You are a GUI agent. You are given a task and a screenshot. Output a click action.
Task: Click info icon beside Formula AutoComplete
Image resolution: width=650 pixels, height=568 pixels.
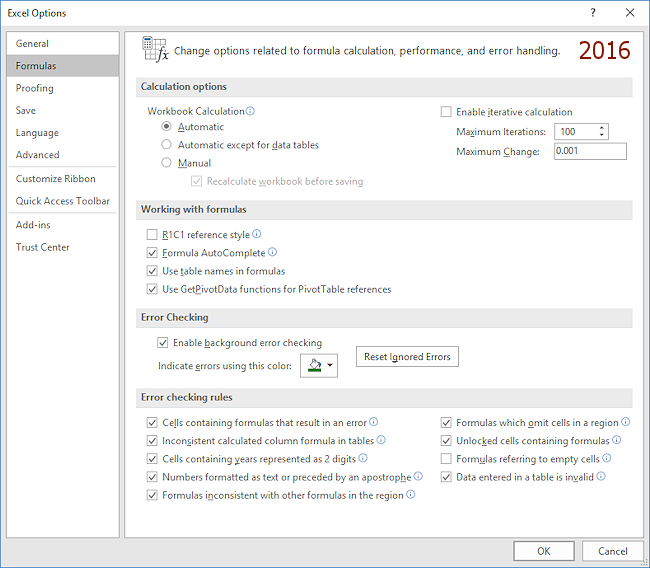point(272,252)
